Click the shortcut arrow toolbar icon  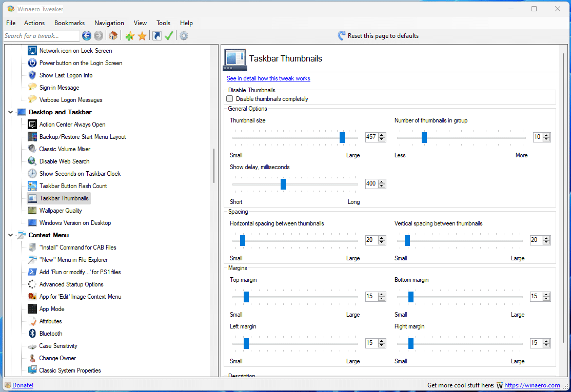coord(157,36)
